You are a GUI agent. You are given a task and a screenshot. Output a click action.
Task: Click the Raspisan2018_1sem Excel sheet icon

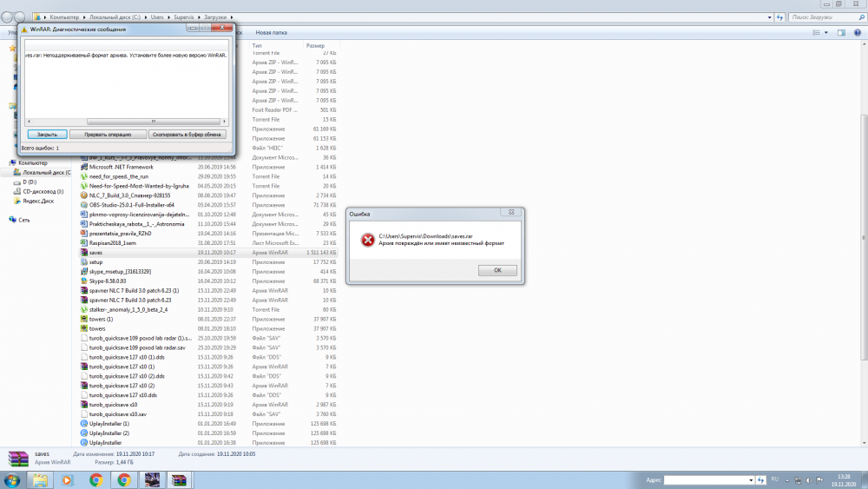84,243
